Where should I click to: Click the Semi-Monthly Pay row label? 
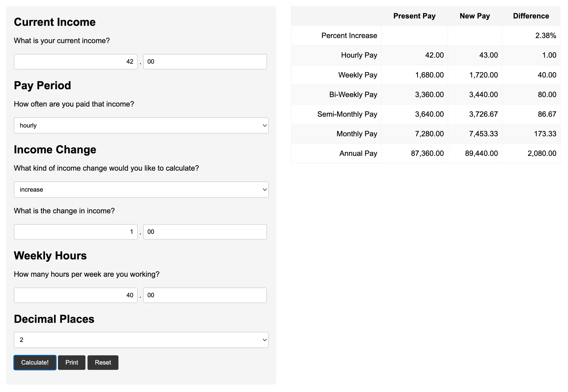[347, 114]
